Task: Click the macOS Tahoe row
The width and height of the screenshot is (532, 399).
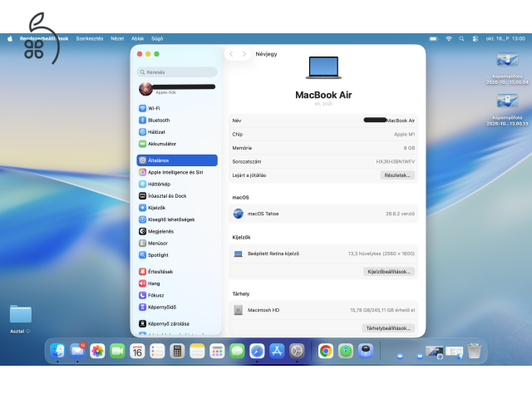Action: pyautogui.click(x=323, y=214)
